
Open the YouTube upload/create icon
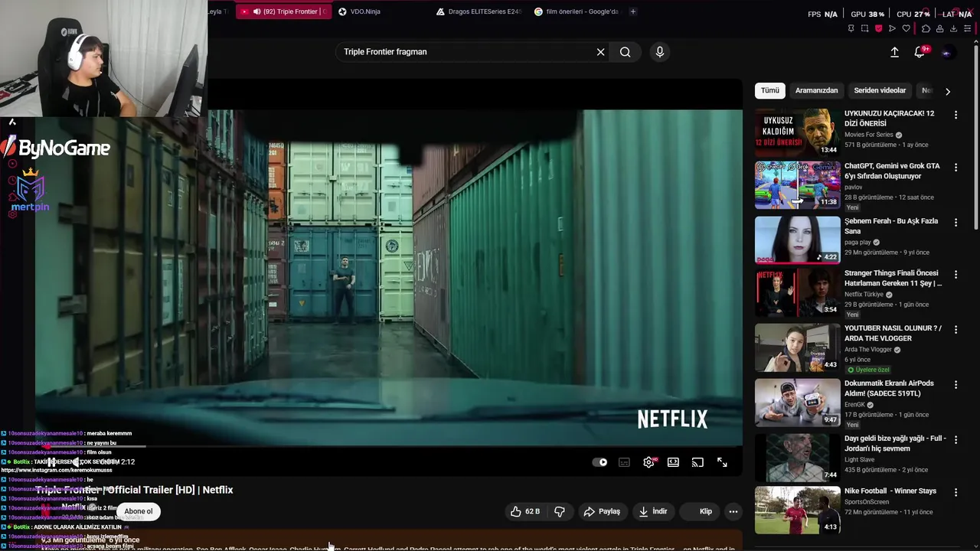point(894,52)
